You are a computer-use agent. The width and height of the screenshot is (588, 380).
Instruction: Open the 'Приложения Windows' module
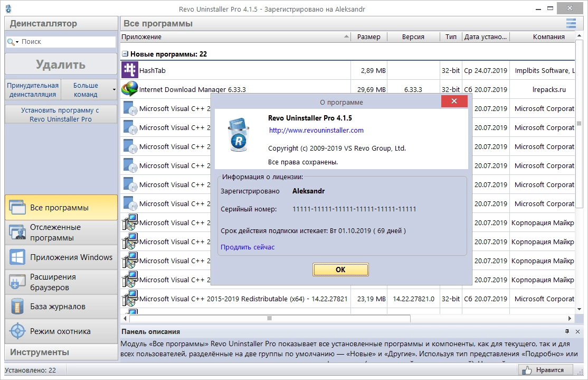(x=61, y=257)
